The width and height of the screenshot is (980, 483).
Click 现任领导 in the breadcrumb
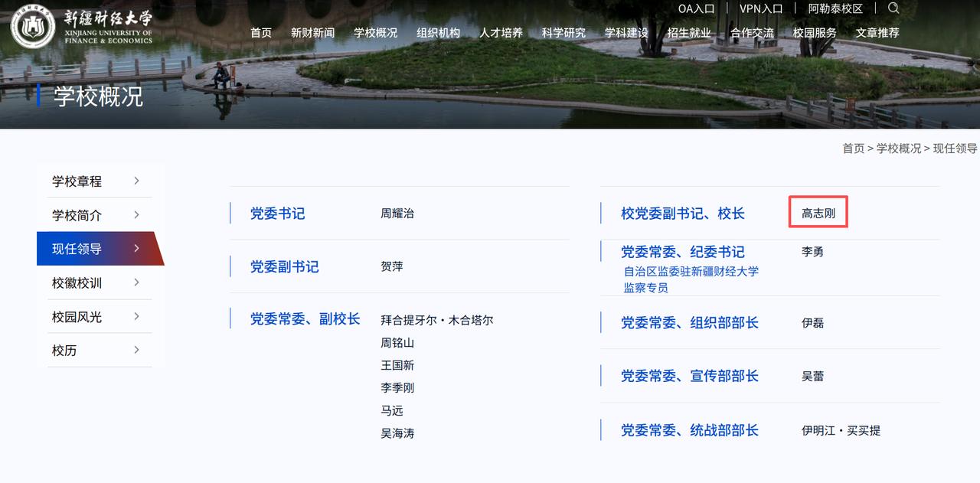tap(955, 148)
